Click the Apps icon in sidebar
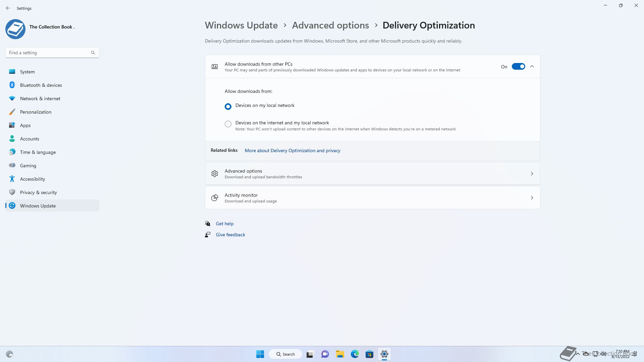The height and width of the screenshot is (362, 644). 12,125
